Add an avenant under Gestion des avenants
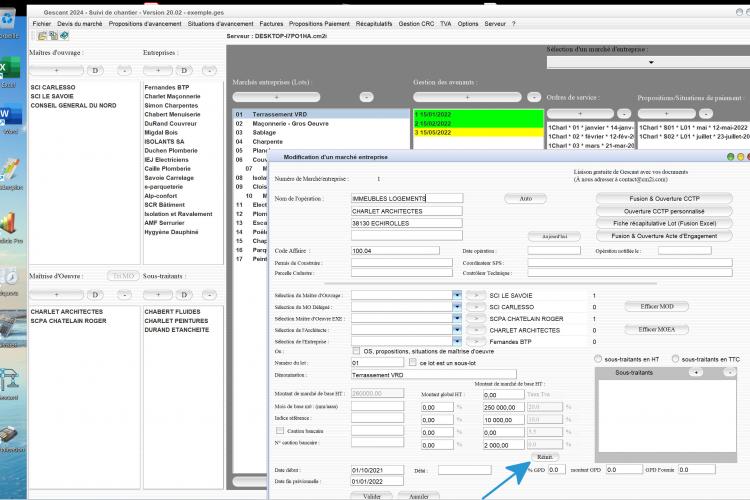The height and width of the screenshot is (500, 750). point(467,97)
